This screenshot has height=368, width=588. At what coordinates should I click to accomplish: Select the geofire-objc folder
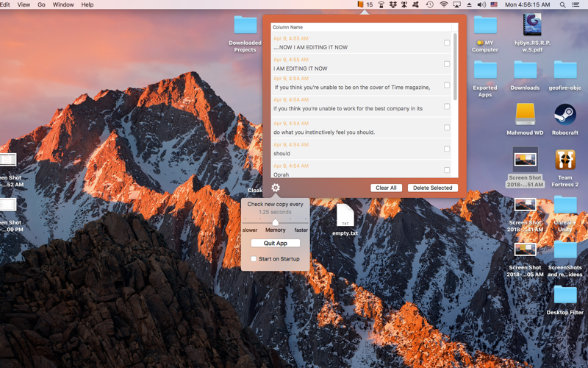pos(565,70)
